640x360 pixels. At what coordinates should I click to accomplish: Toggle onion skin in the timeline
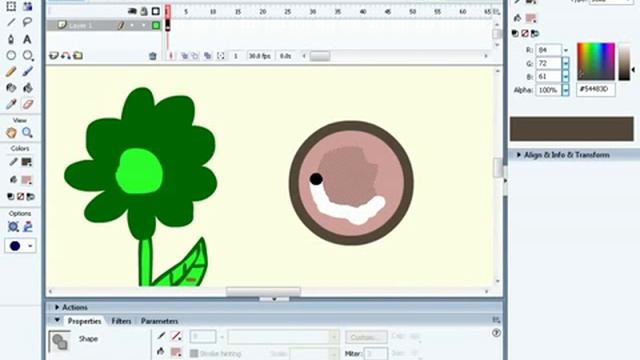(x=184, y=56)
